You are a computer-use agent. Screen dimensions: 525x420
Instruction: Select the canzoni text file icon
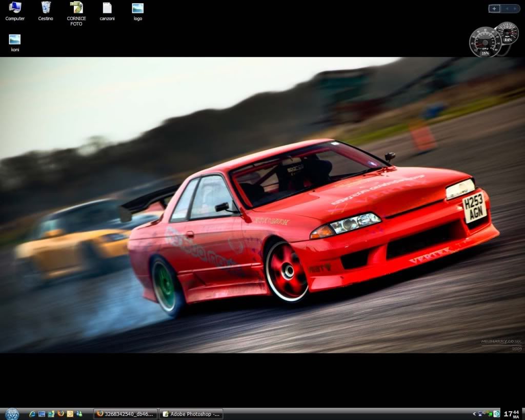click(x=107, y=11)
